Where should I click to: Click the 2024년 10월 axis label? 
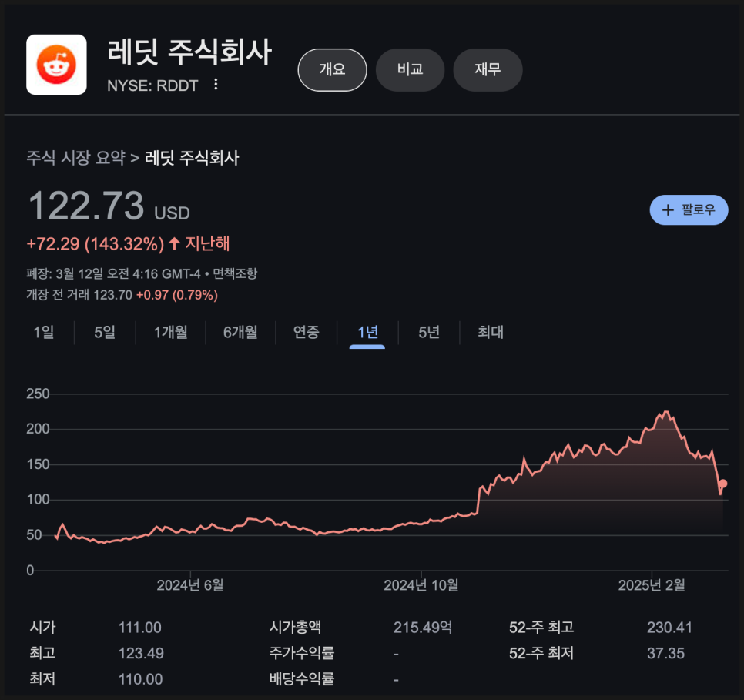click(x=421, y=585)
